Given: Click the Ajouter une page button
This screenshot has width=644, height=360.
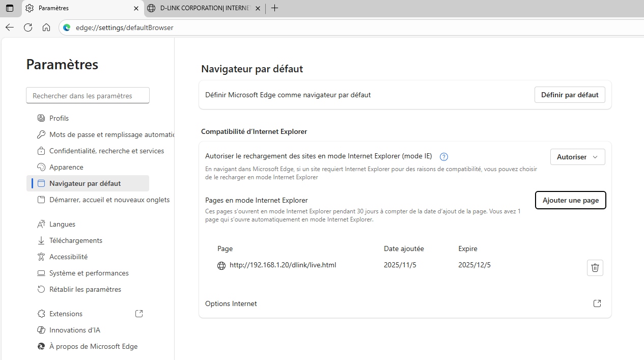Looking at the screenshot, I should [x=570, y=200].
